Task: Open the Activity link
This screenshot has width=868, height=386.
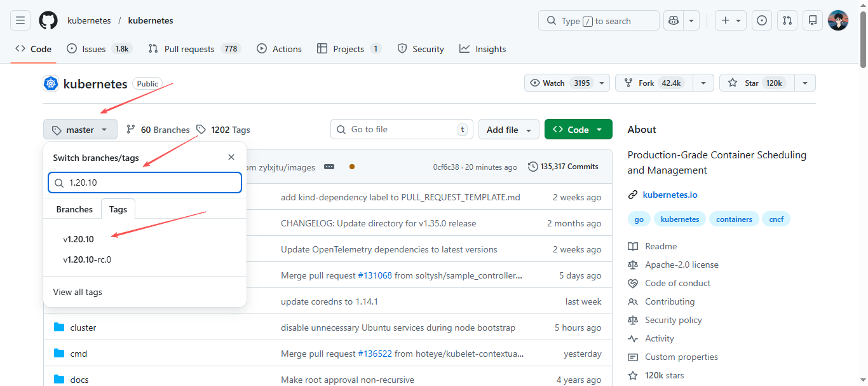Action: pos(651,338)
